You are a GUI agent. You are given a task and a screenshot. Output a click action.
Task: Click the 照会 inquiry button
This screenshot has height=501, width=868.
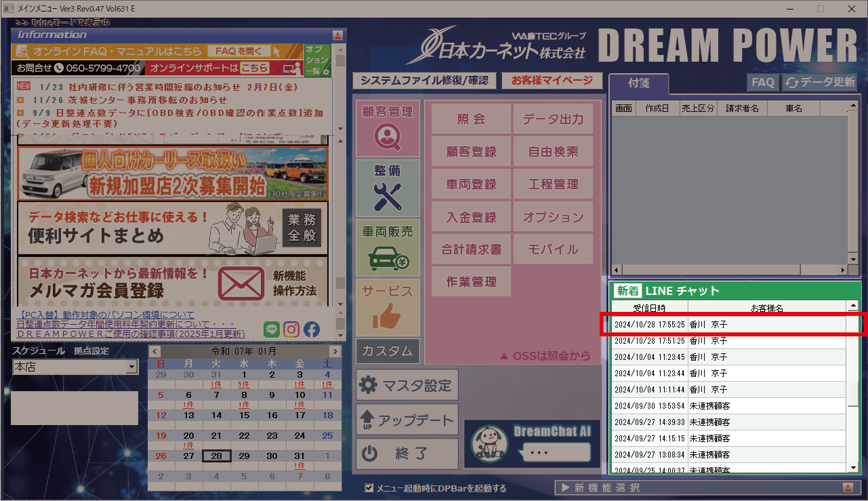click(471, 119)
